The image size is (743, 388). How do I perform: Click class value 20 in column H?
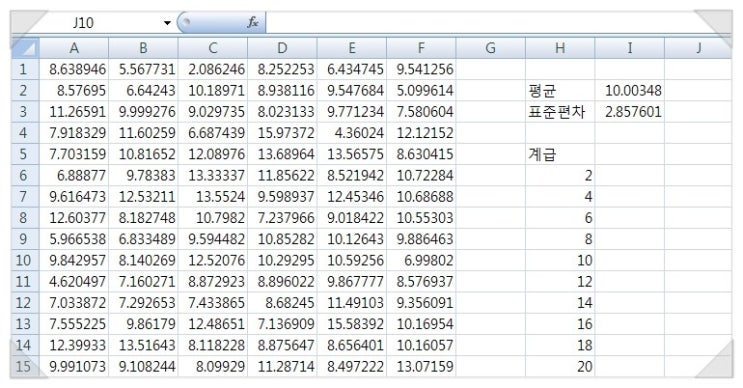560,366
